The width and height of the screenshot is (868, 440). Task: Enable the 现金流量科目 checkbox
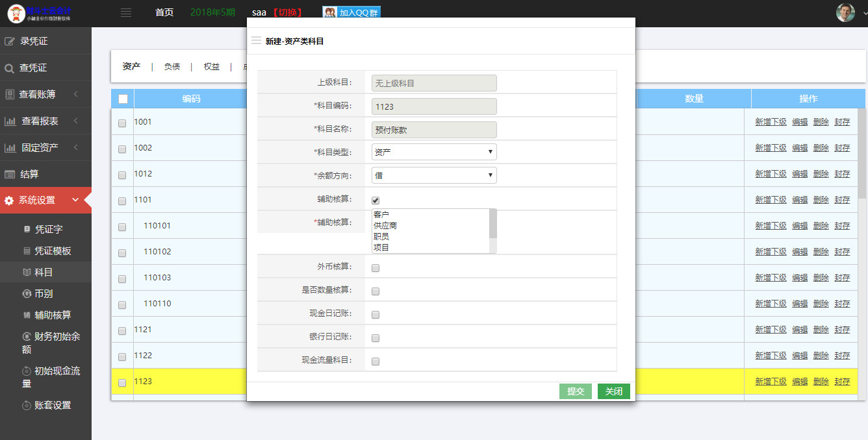point(376,361)
